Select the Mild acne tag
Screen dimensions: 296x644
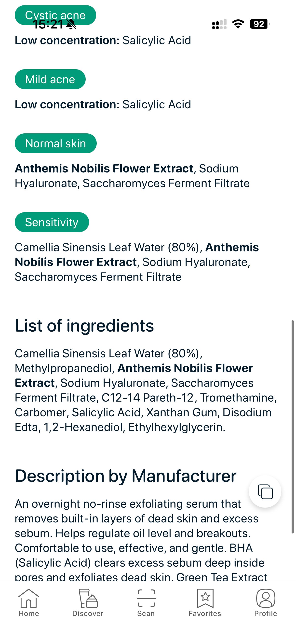click(50, 79)
